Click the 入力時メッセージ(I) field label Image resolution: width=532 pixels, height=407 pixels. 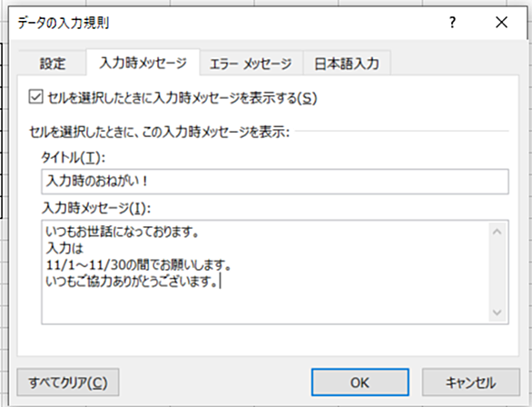96,207
